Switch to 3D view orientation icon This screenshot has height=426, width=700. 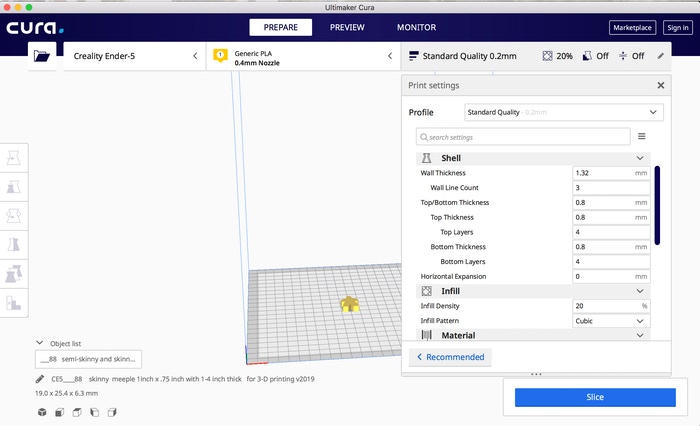pyautogui.click(x=42, y=412)
